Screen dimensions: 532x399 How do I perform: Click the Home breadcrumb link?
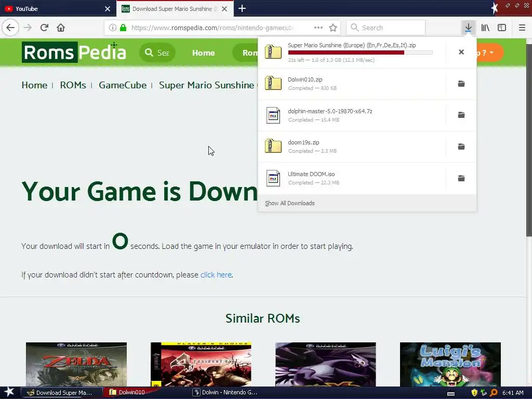tap(34, 85)
